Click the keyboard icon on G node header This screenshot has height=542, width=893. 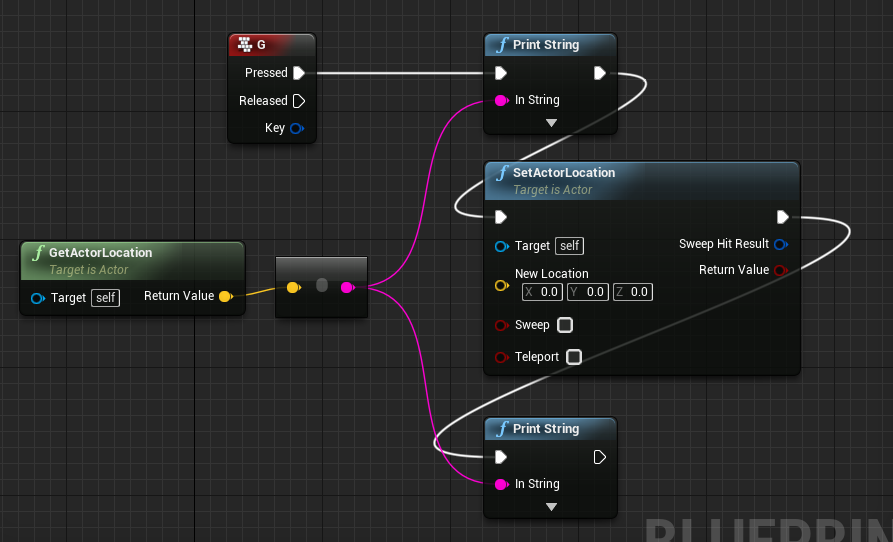(245, 44)
